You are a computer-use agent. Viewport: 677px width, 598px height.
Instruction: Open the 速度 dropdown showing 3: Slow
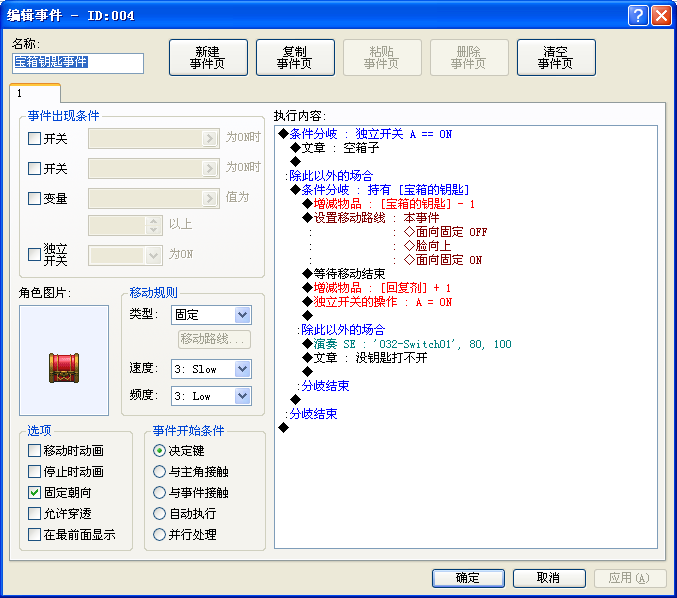click(212, 369)
